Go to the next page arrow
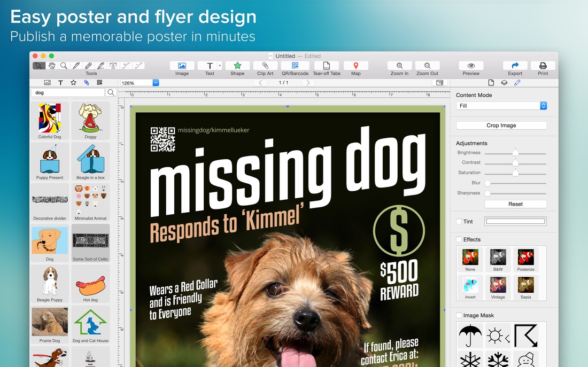 308,83
